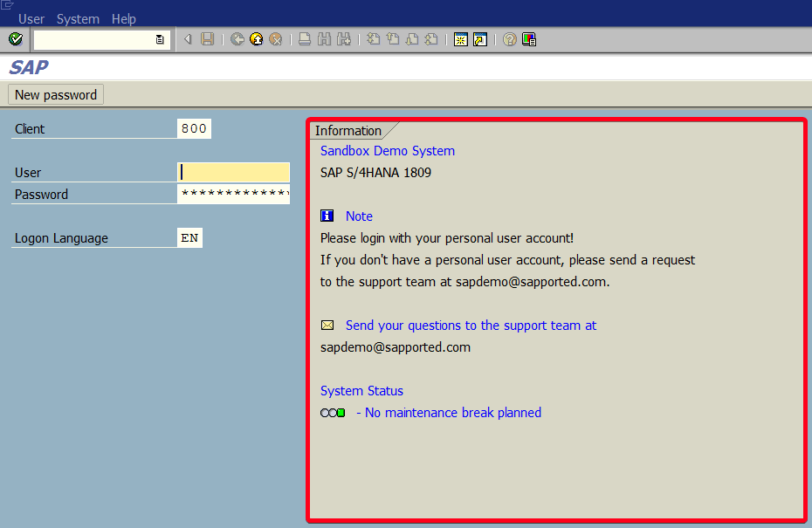Image resolution: width=812 pixels, height=528 pixels.
Task: Create a new session via its toolbar icon
Action: point(460,39)
